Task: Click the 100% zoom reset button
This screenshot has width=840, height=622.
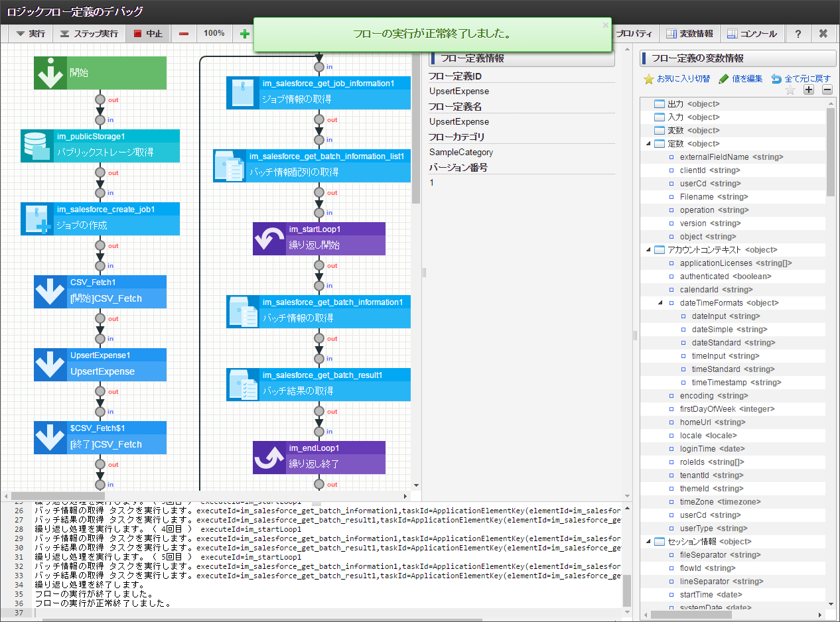Action: pos(214,33)
